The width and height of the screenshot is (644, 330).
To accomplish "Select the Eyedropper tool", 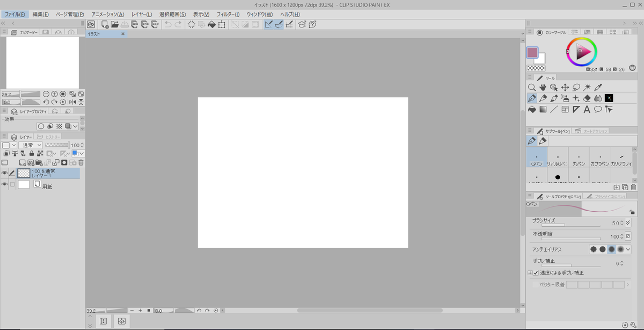I will click(599, 87).
